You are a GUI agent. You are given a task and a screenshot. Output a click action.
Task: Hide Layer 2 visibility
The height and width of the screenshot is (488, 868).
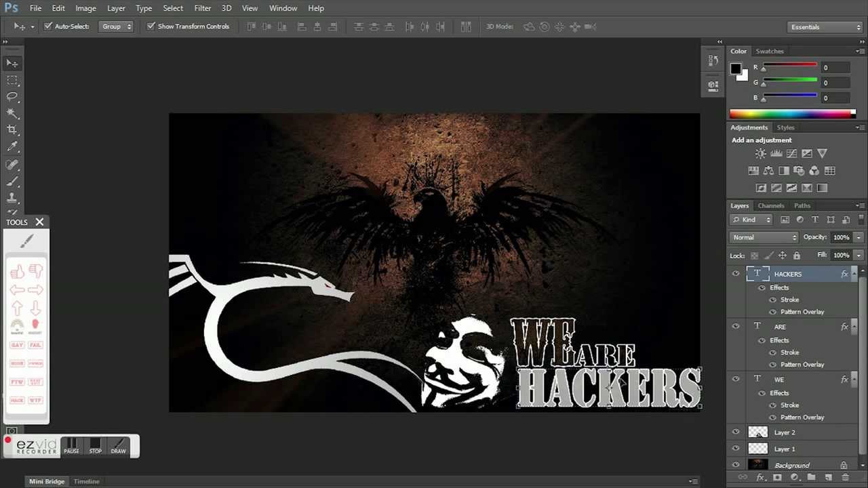click(x=736, y=432)
